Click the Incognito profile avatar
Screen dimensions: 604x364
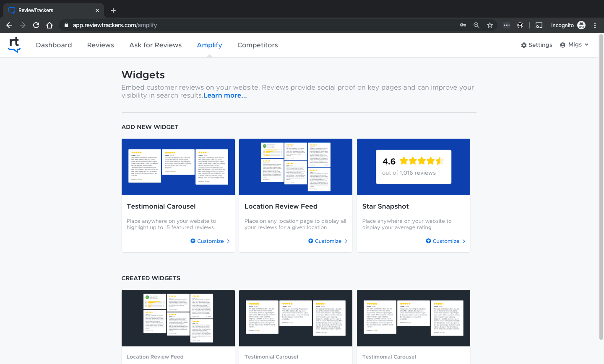coord(581,25)
